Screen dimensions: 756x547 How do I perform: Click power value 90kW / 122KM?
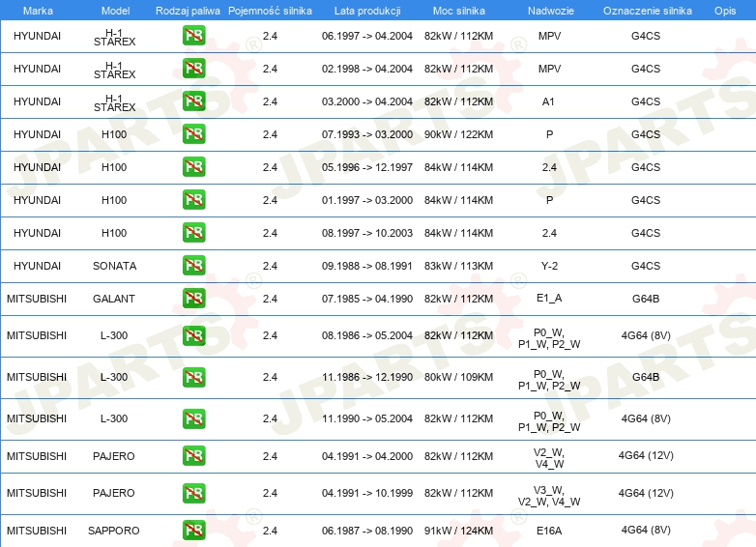point(458,134)
